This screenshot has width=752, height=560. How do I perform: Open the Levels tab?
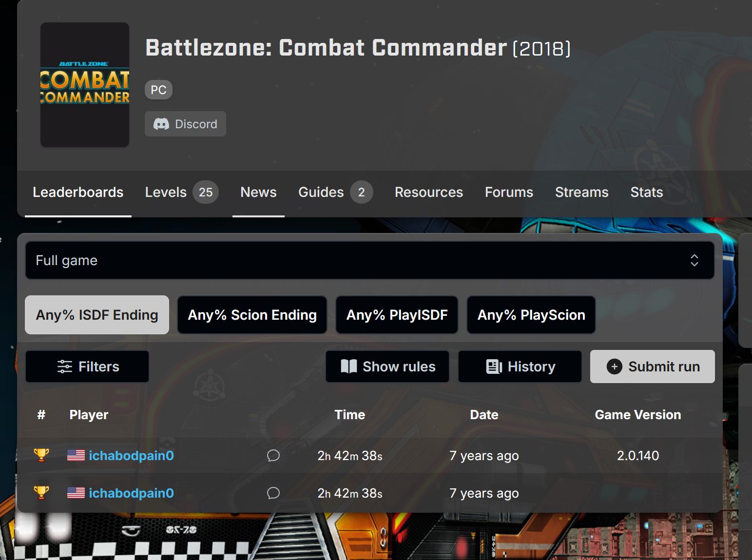[x=182, y=192]
